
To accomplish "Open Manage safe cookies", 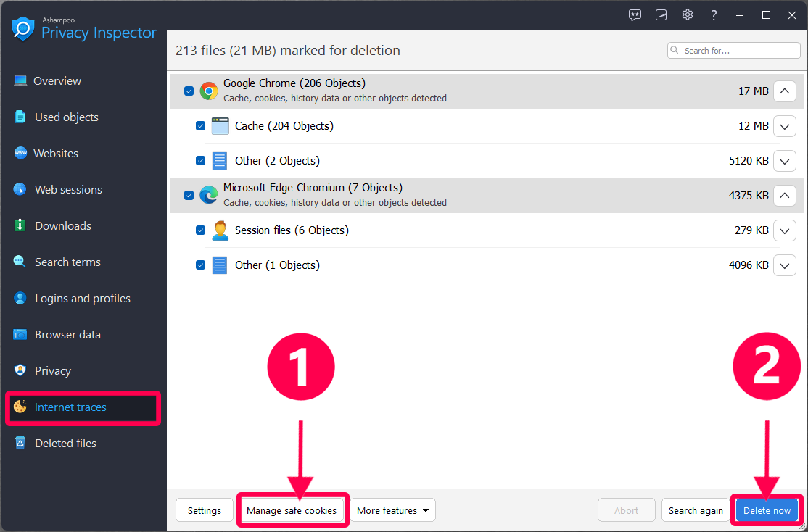I will pyautogui.click(x=292, y=510).
